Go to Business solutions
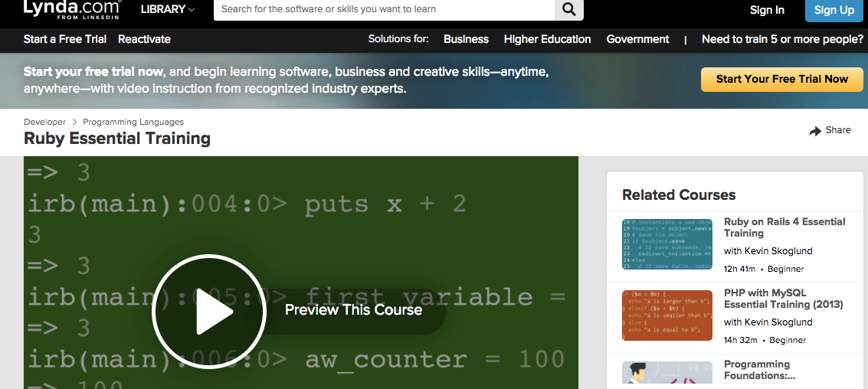 click(x=466, y=39)
